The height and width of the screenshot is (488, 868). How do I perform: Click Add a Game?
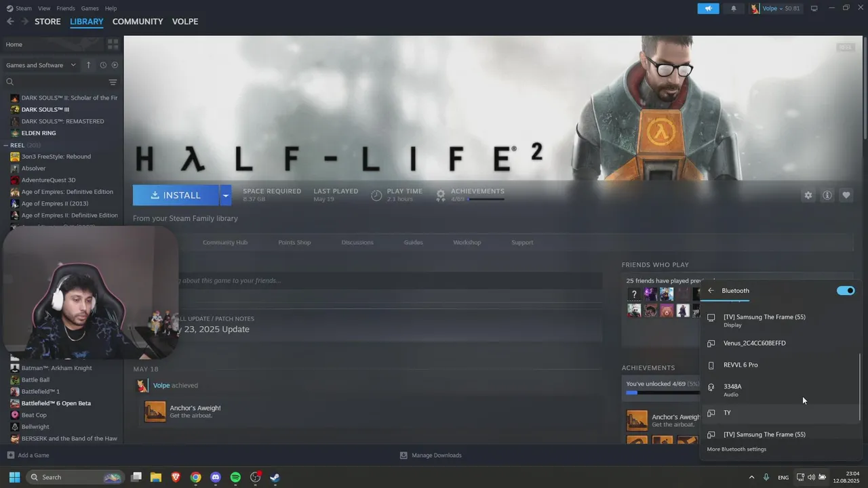coord(28,455)
